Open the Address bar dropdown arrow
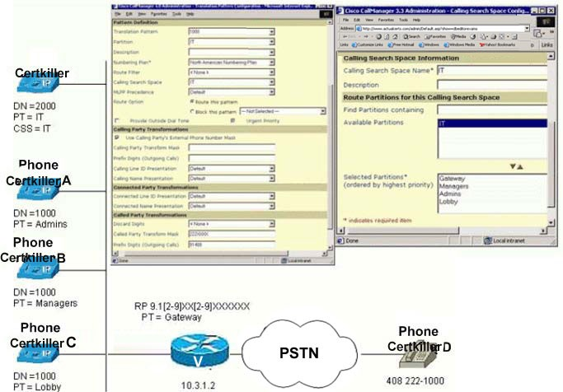 click(527, 28)
